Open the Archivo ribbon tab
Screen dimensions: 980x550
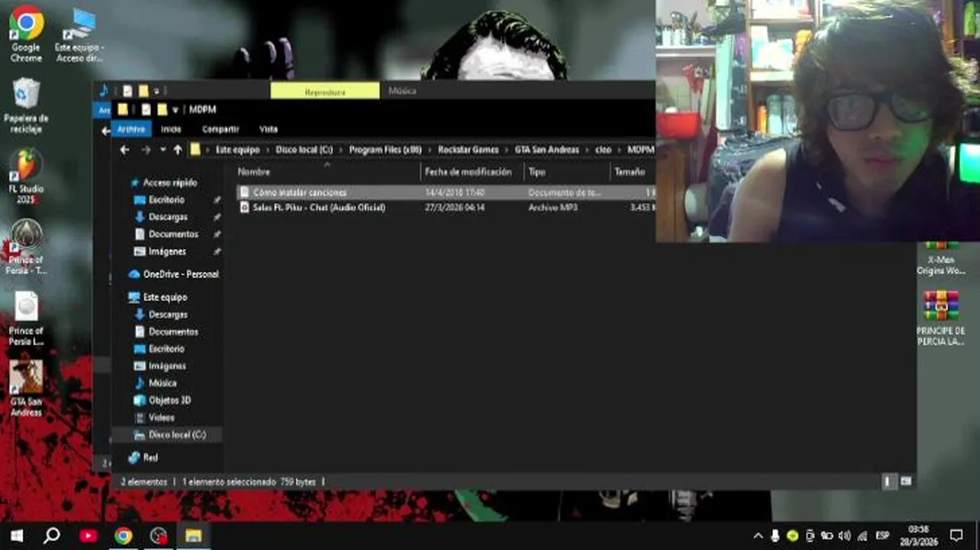[x=131, y=129]
